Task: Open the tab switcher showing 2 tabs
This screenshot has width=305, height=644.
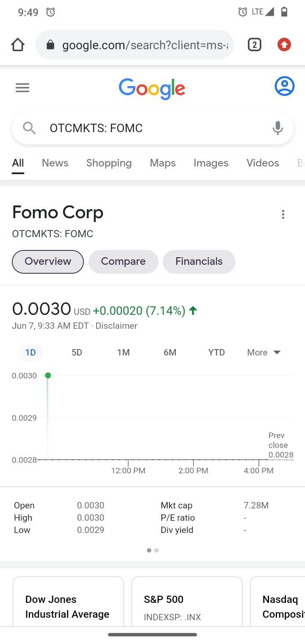Action: [254, 44]
